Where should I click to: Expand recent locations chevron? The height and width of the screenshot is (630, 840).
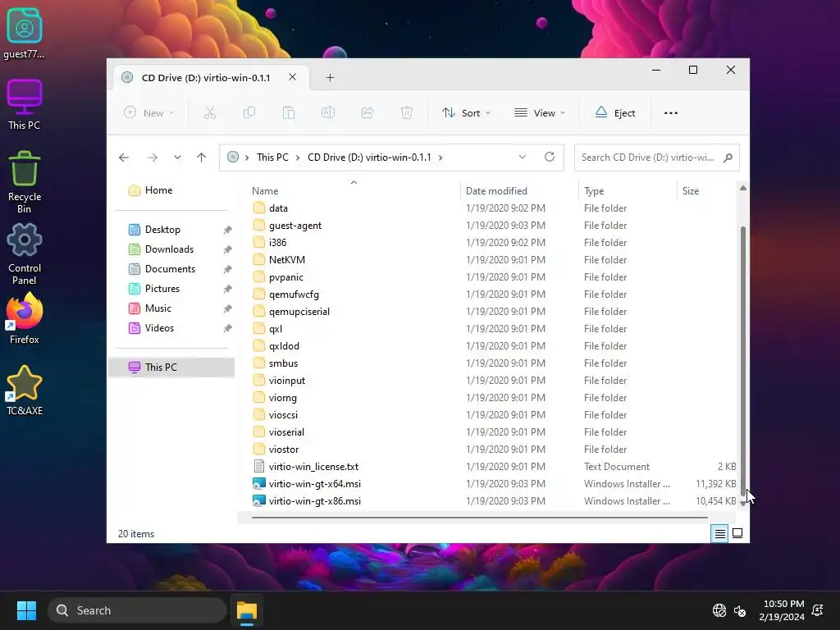pyautogui.click(x=177, y=157)
